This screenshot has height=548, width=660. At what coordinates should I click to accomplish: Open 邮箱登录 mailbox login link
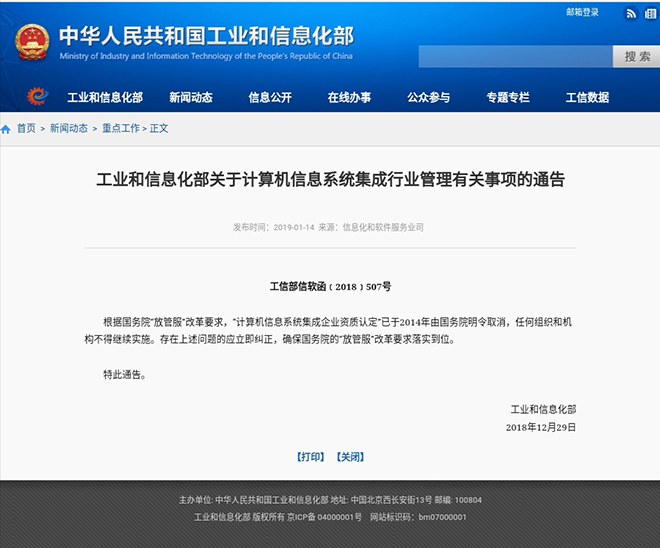[582, 13]
